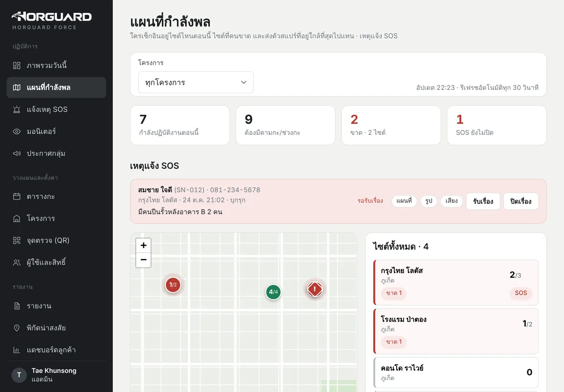
Task: Select the green 4/4 map marker
Action: click(273, 292)
